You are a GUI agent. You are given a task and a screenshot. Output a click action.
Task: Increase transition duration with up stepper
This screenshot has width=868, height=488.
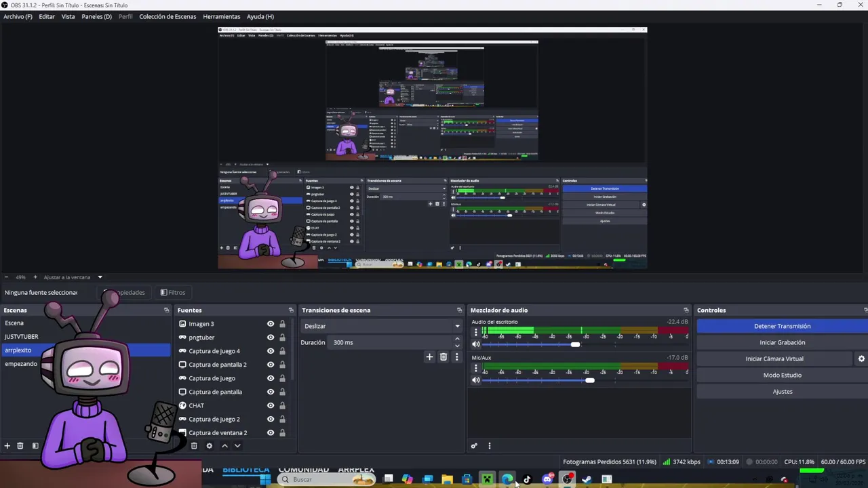pos(457,340)
